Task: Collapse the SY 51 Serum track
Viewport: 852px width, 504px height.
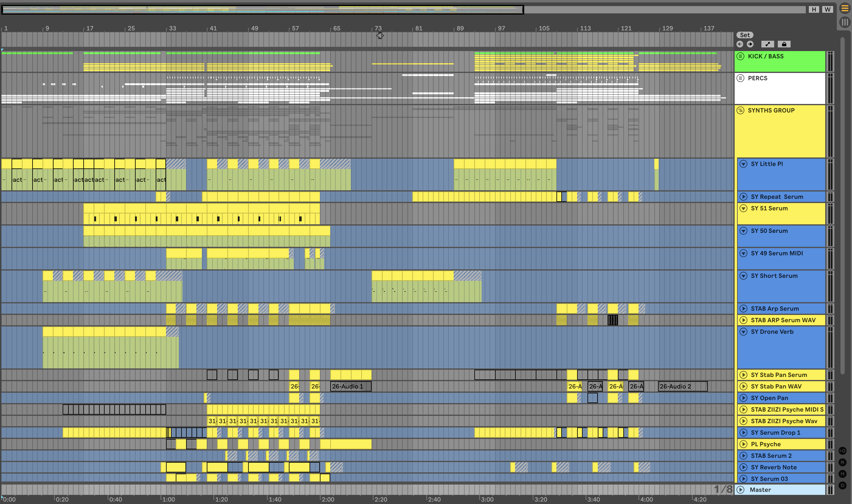Action: (x=744, y=208)
